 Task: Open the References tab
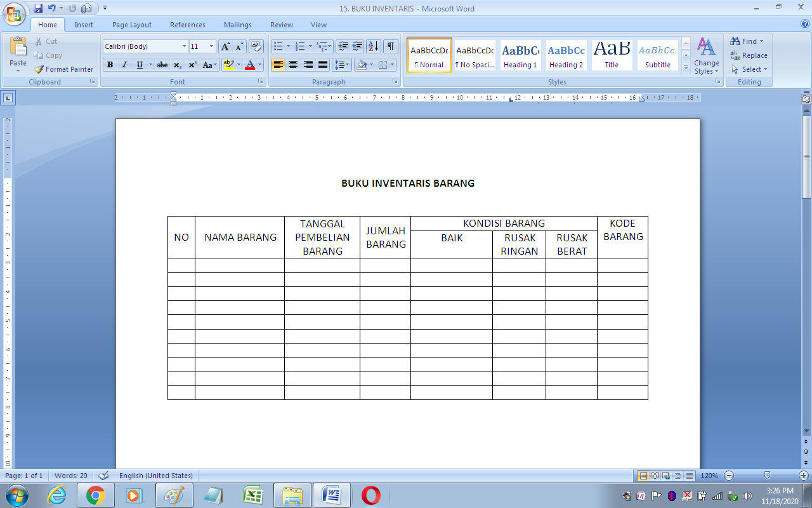point(188,25)
